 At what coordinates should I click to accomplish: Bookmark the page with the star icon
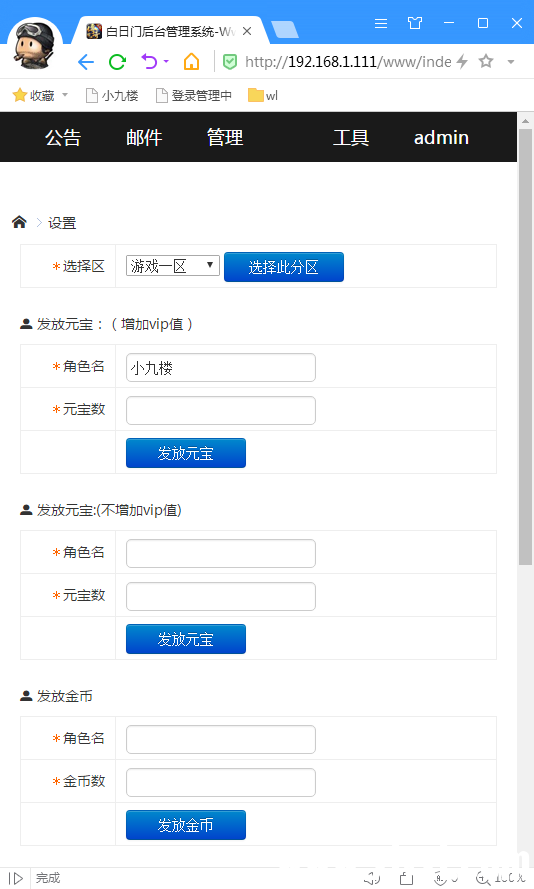486,61
